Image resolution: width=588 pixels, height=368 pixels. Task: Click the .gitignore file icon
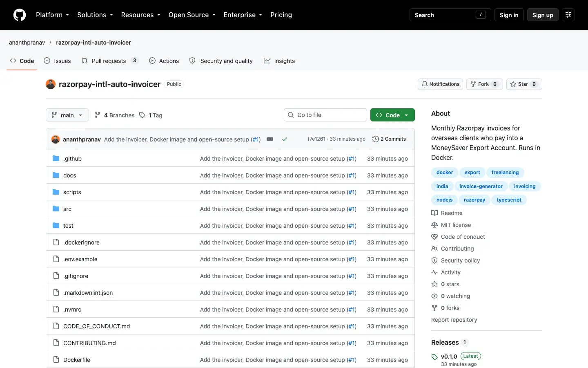[56, 276]
